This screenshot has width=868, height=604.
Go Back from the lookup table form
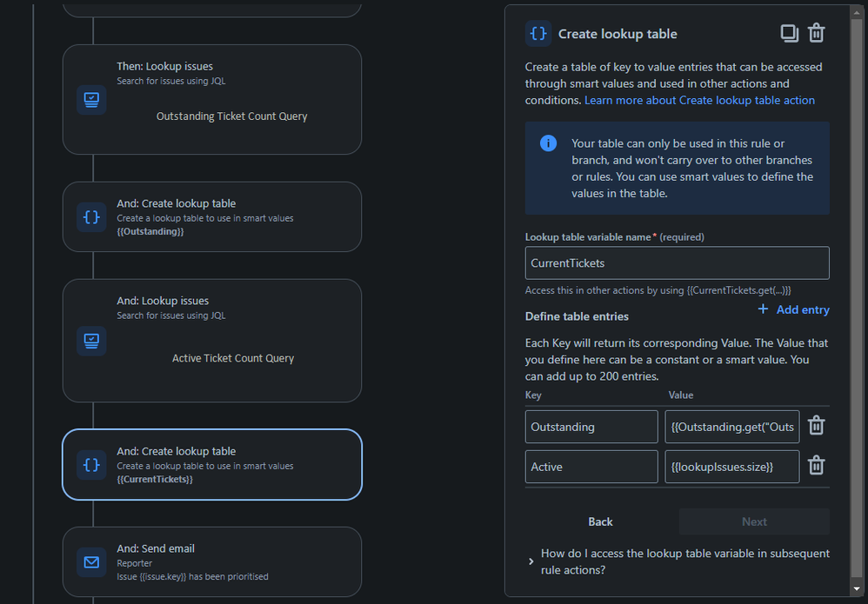(600, 521)
